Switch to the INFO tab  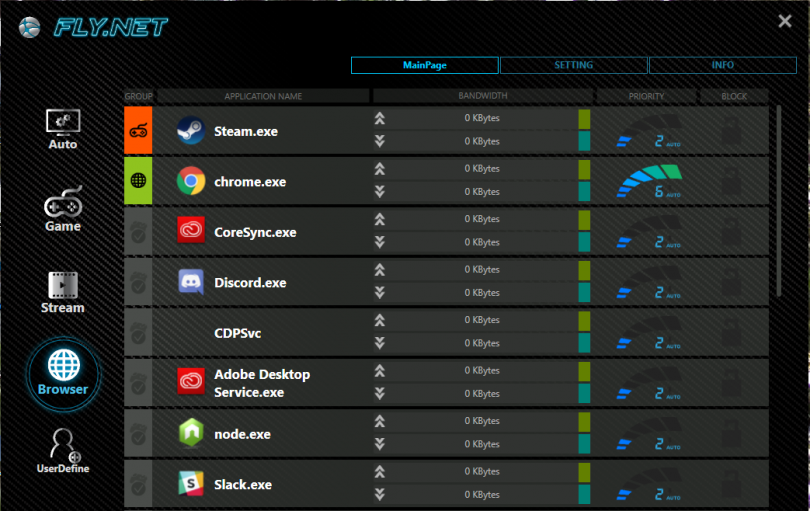722,65
